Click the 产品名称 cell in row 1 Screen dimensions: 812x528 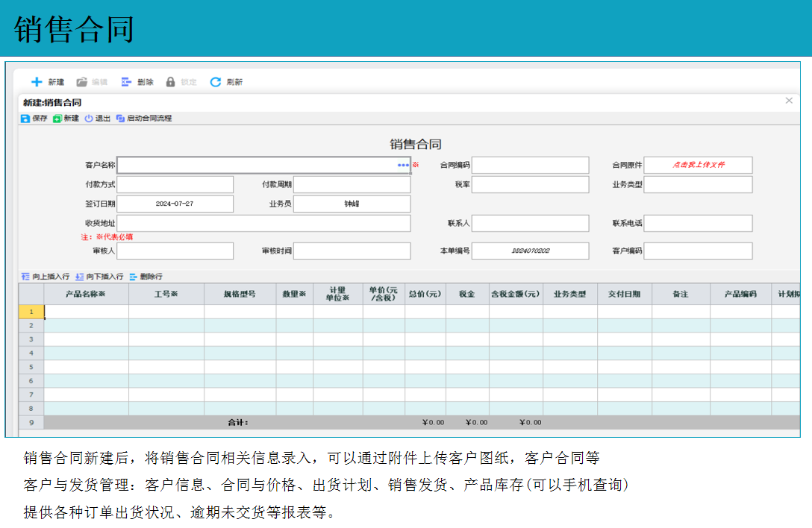87,312
